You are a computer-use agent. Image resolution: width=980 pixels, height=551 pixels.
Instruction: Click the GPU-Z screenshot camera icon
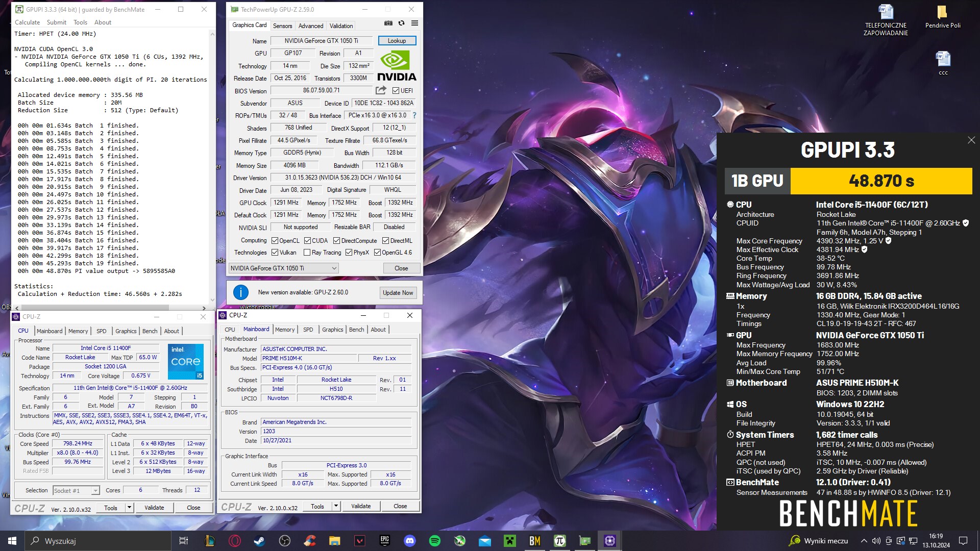[388, 23]
